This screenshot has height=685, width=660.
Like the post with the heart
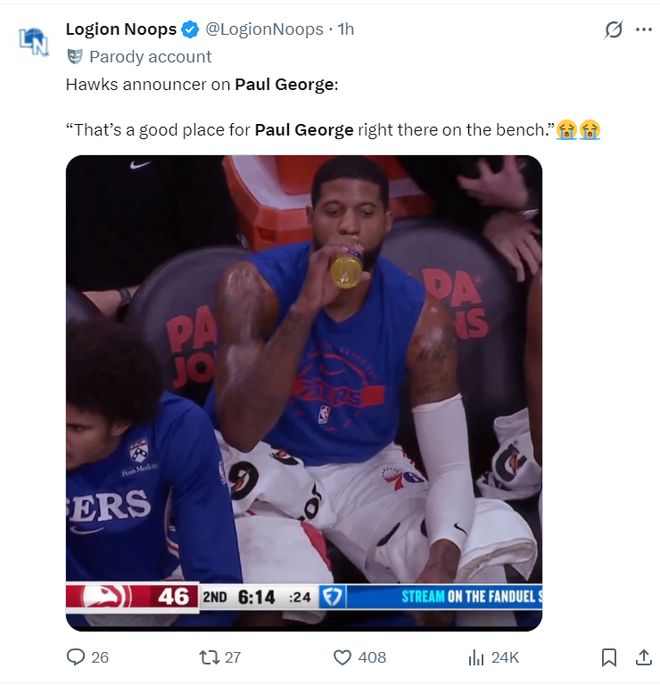[342, 657]
